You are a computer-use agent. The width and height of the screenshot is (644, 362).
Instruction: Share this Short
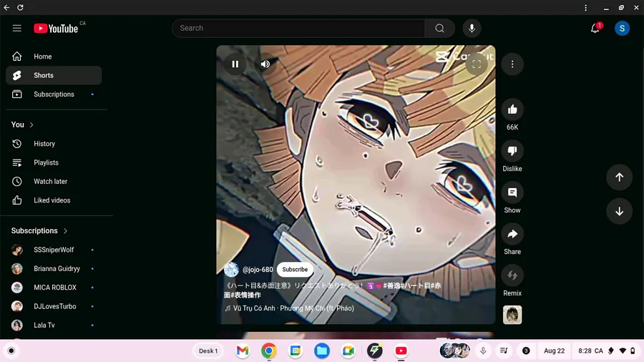[512, 234]
